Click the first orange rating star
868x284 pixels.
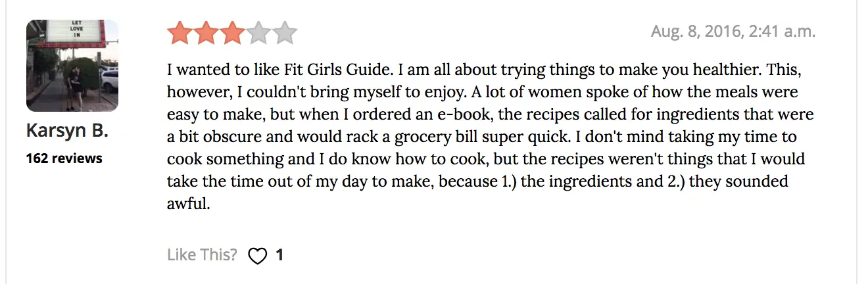click(x=180, y=33)
